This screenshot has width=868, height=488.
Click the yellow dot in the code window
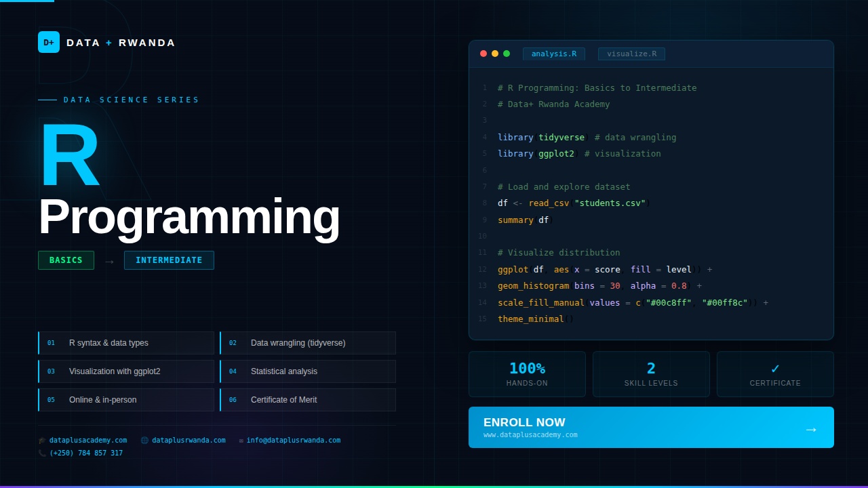pos(495,54)
